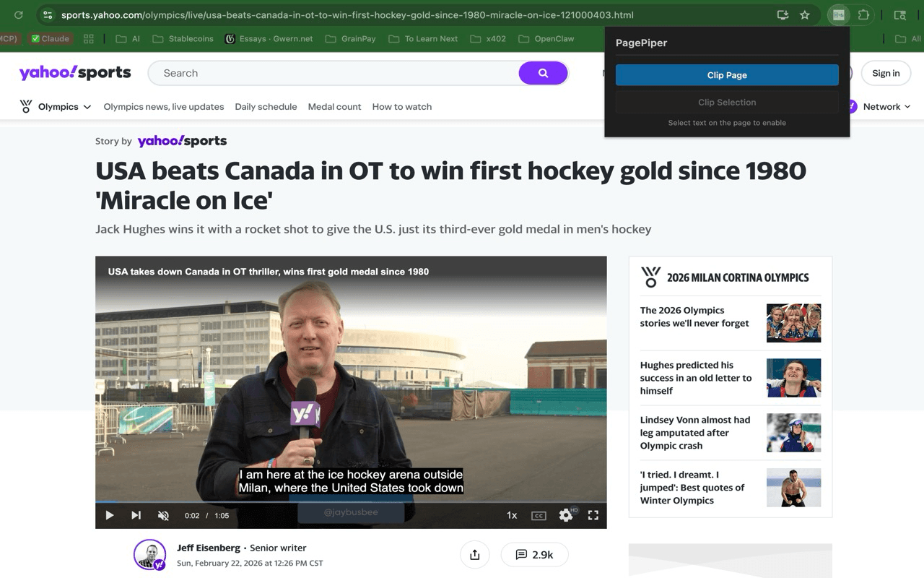
Task: Open the 2.9k comments
Action: (534, 555)
